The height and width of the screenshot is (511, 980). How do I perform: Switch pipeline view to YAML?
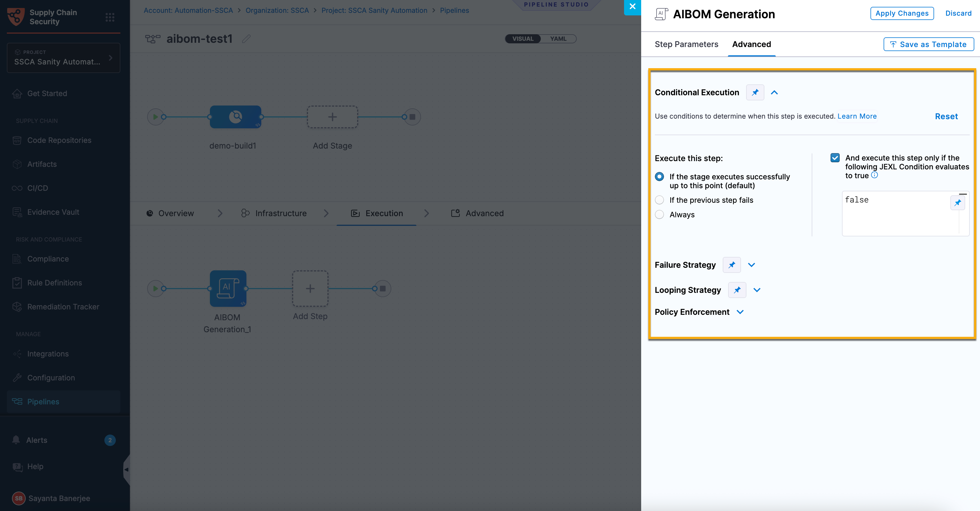(558, 39)
